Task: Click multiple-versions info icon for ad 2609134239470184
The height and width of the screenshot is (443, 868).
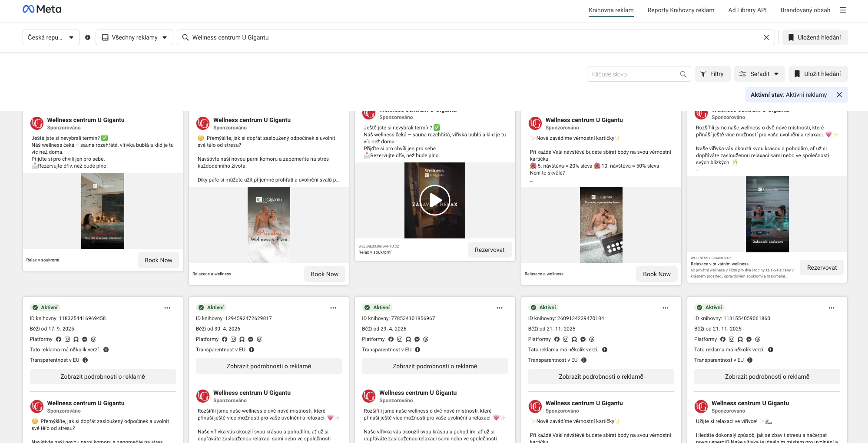Action: tap(605, 350)
